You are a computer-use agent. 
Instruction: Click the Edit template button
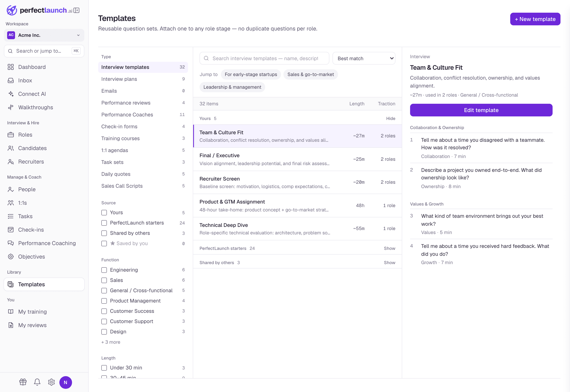point(481,110)
